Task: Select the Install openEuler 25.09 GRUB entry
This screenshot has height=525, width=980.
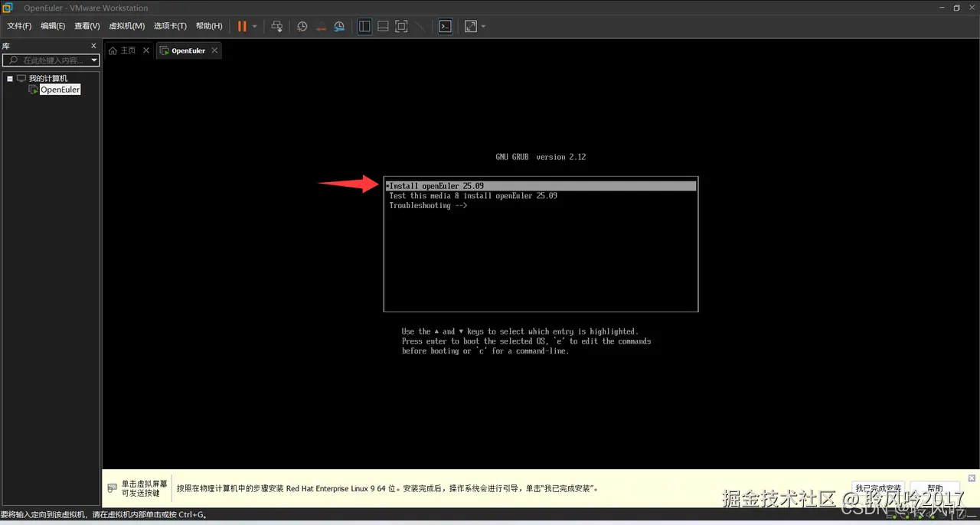Action: (541, 186)
